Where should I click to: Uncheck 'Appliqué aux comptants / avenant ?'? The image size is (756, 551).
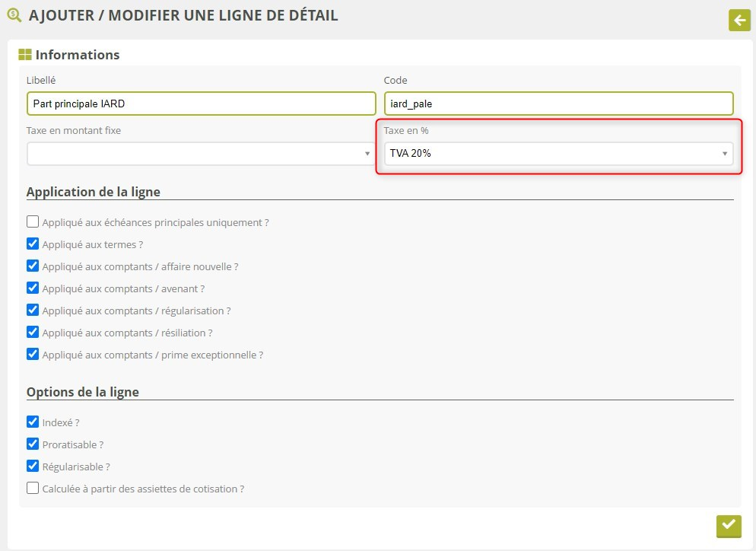point(33,288)
